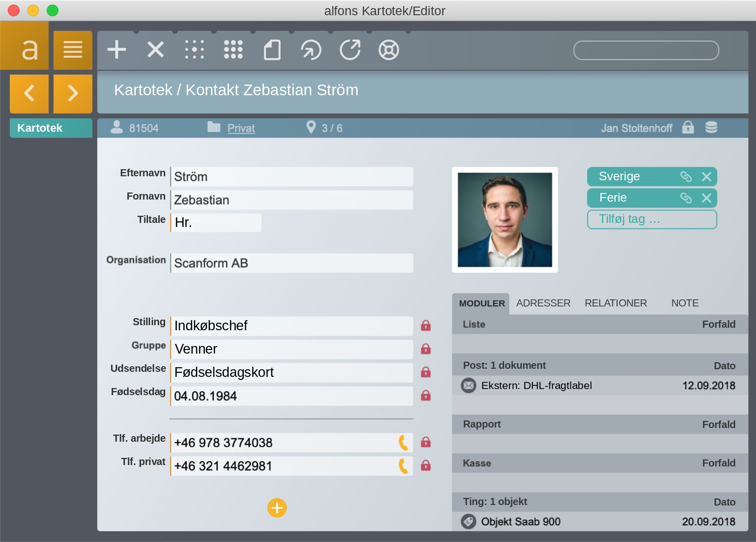756x542 pixels.
Task: Click the Tilføj tag input field
Action: 652,219
